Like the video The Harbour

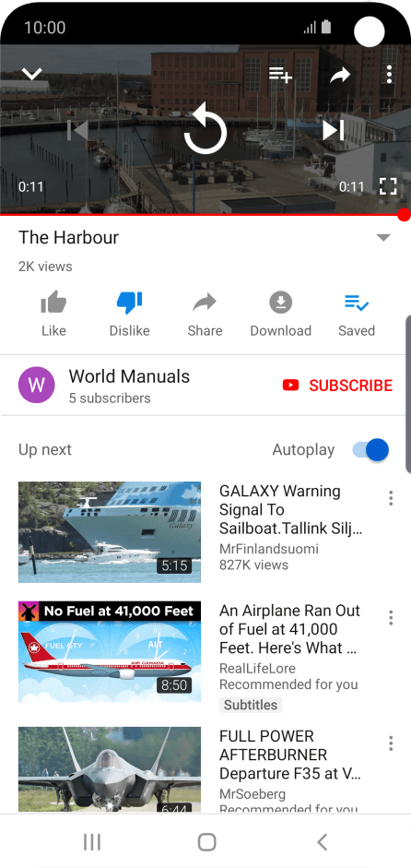(53, 315)
